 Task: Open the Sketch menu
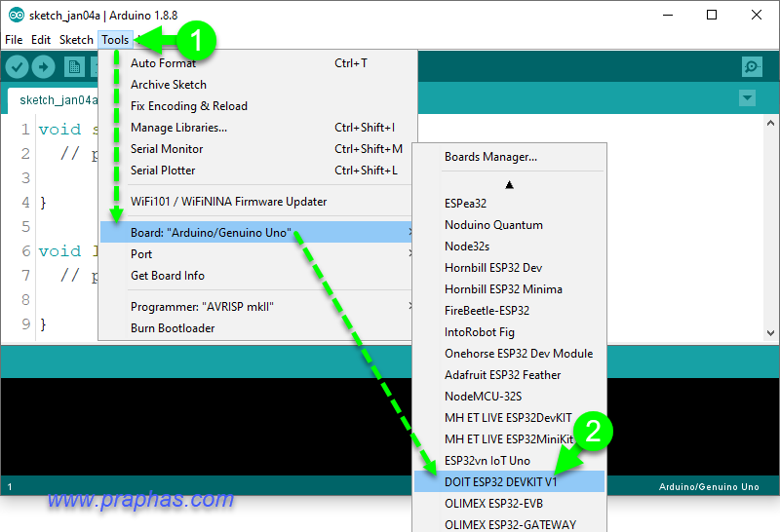tap(76, 40)
